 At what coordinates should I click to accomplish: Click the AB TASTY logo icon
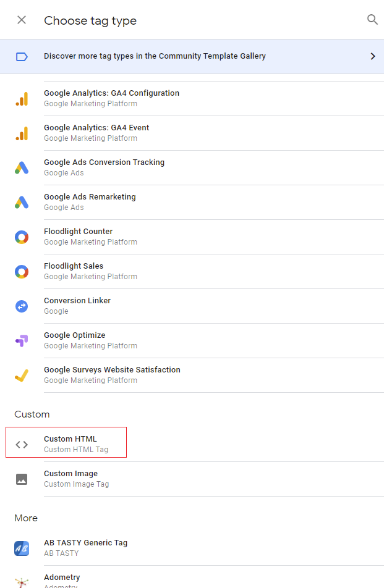pos(22,548)
